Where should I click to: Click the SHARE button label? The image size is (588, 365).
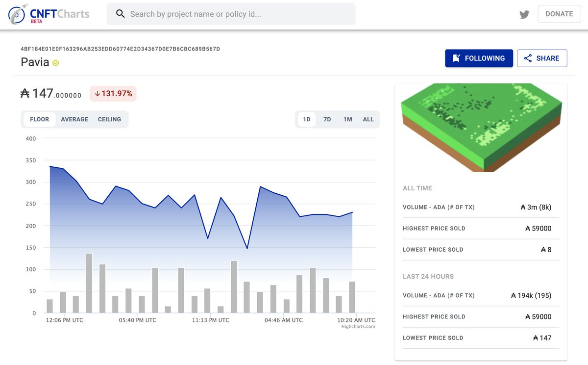click(548, 58)
